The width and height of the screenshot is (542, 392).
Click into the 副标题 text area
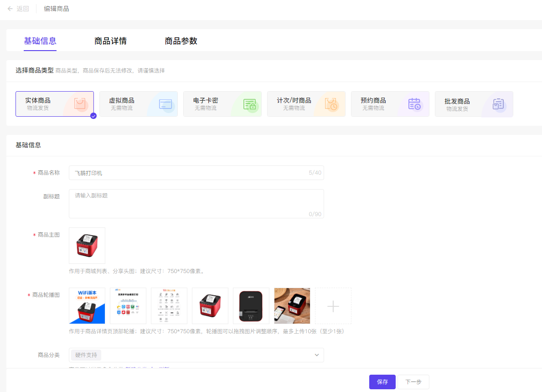click(x=196, y=204)
